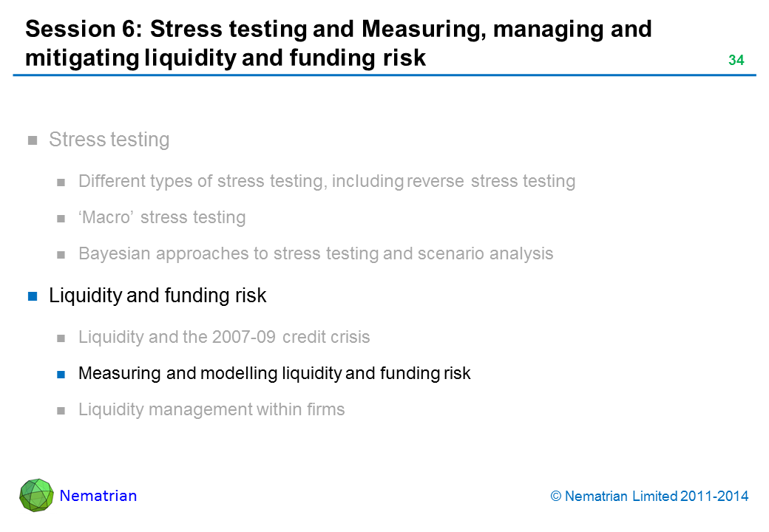This screenshot has width=769, height=532.
Task: Select the Stress testing heading text
Action: (109, 140)
